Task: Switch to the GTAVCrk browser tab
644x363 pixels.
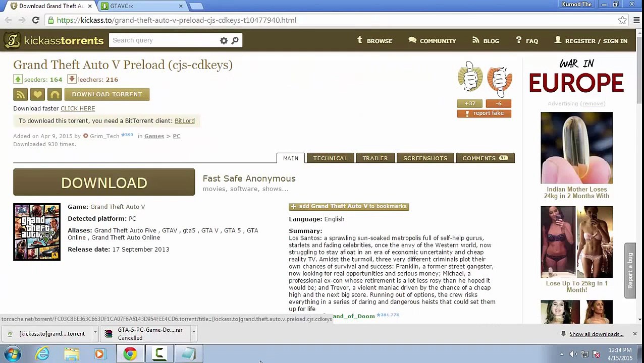Action: (x=141, y=6)
